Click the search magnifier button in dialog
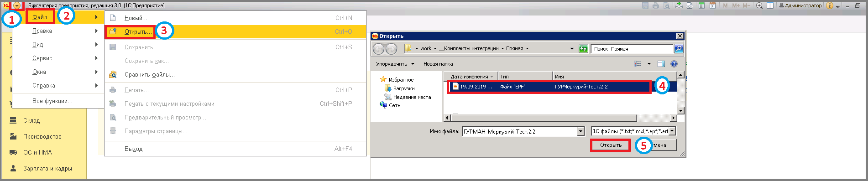868x181 pixels. (679, 49)
